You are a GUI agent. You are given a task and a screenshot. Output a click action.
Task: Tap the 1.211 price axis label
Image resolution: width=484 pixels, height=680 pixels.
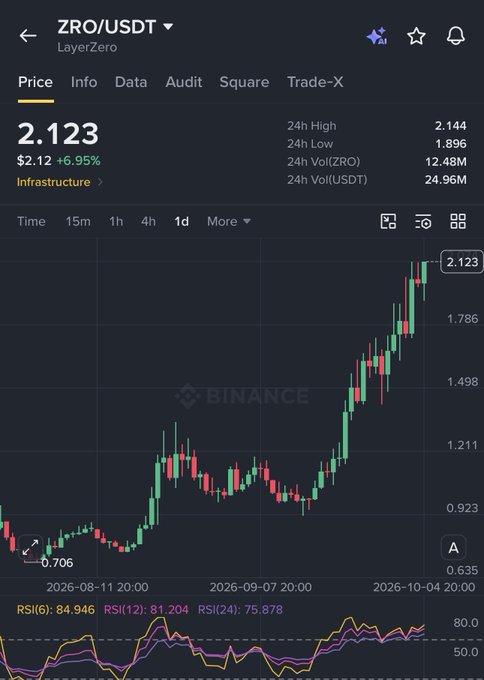coord(462,445)
